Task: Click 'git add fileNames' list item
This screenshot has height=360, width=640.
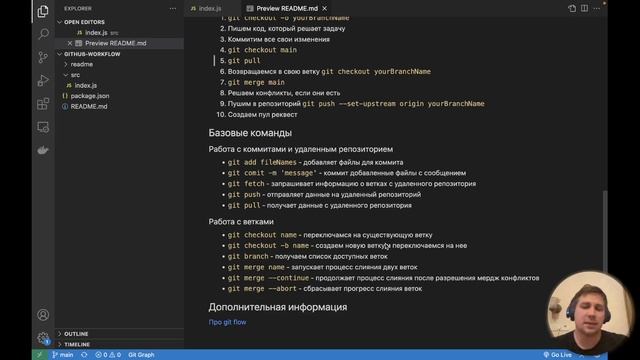Action: (x=315, y=162)
